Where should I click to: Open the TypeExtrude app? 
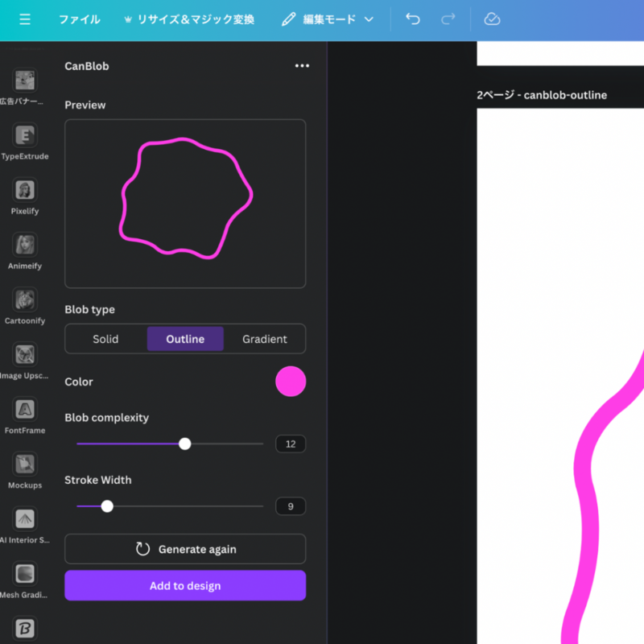coord(25,142)
